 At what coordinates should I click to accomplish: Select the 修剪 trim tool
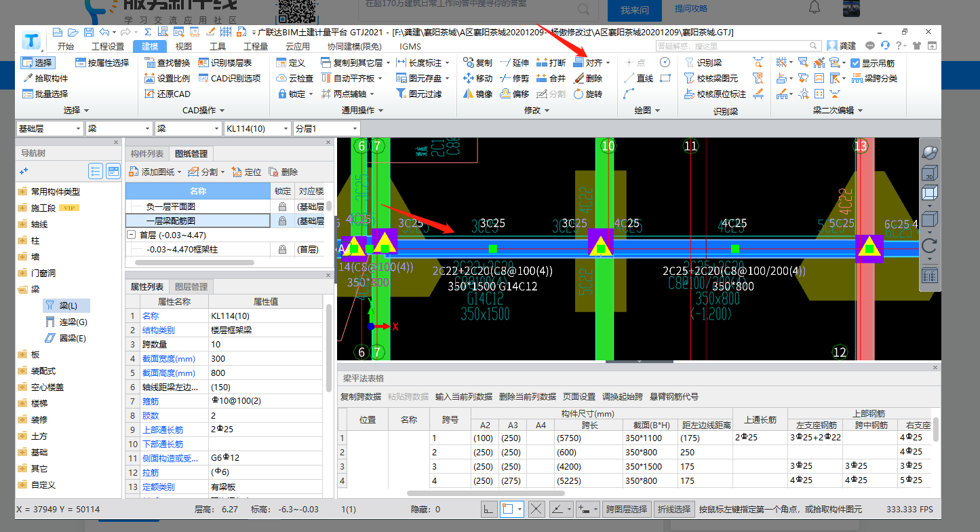click(x=514, y=78)
